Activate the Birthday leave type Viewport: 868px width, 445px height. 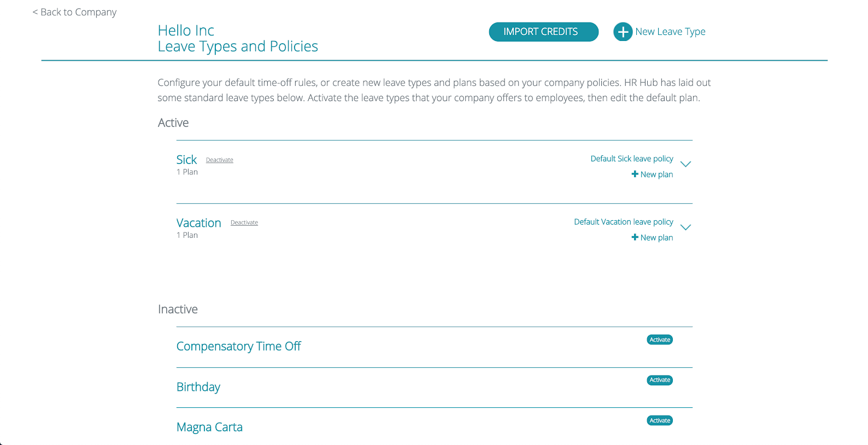pyautogui.click(x=660, y=380)
